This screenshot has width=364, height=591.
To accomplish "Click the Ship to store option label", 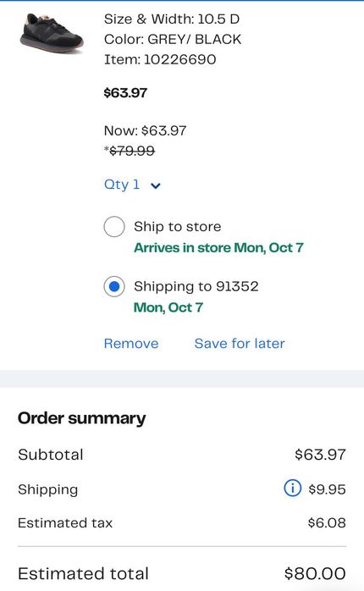I will (x=178, y=227).
